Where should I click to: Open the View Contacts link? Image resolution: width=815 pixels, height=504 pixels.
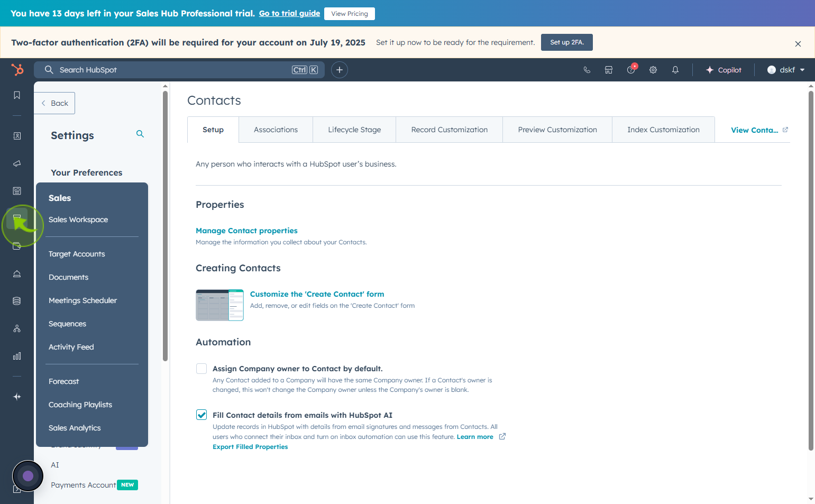tap(755, 130)
